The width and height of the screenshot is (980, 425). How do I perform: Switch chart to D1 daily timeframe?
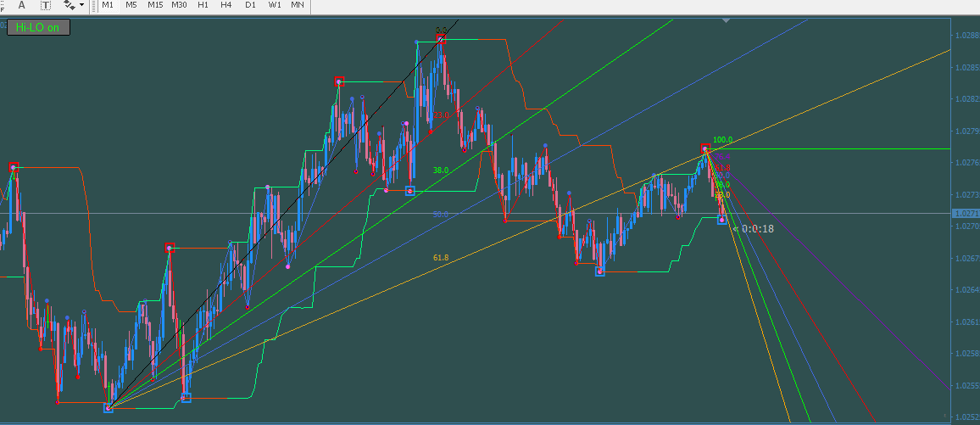point(251,5)
